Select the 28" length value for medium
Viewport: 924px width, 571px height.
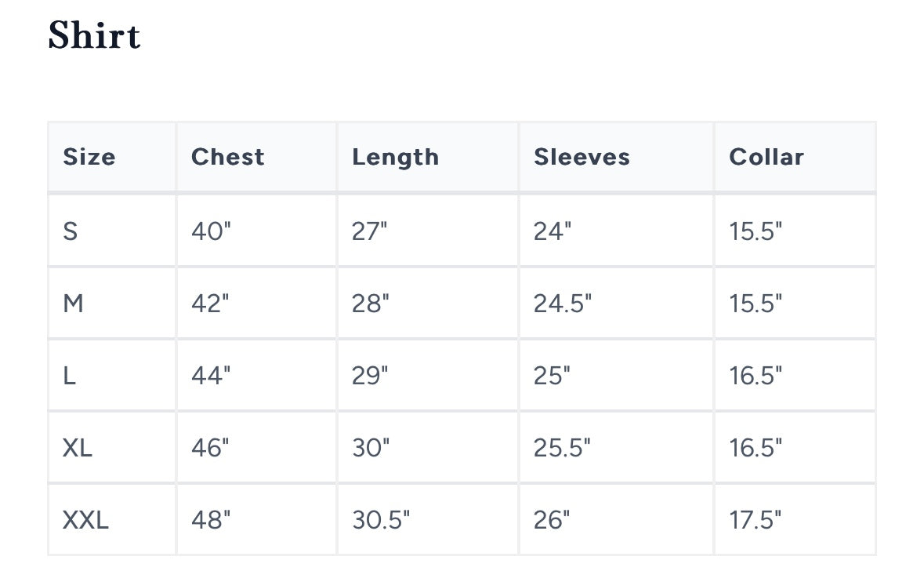tap(370, 304)
